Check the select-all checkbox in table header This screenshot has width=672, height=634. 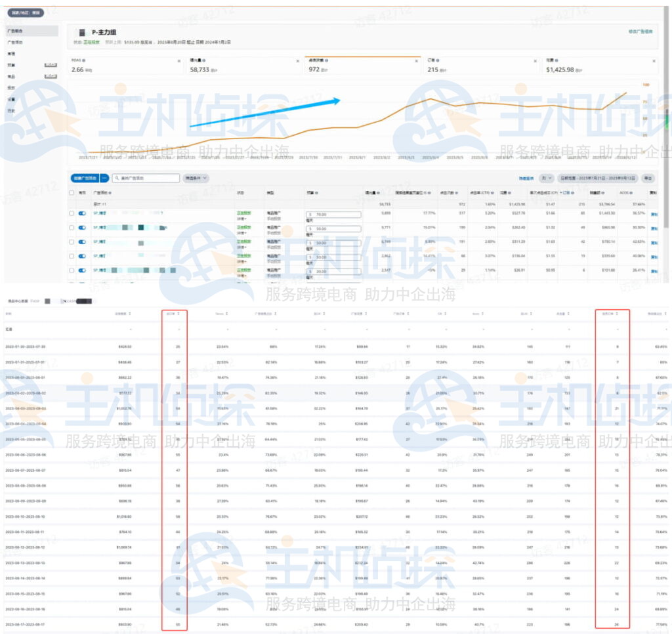(72, 193)
